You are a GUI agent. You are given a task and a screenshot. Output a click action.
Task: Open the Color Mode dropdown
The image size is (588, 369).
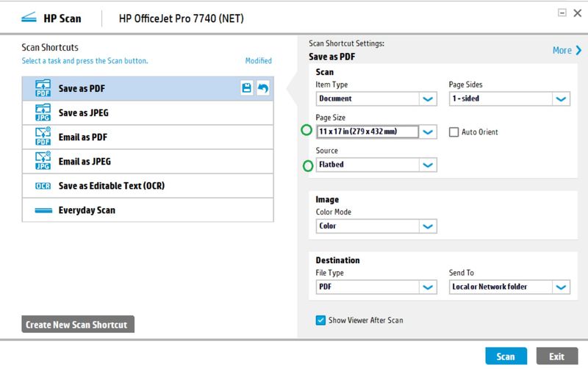tap(428, 226)
